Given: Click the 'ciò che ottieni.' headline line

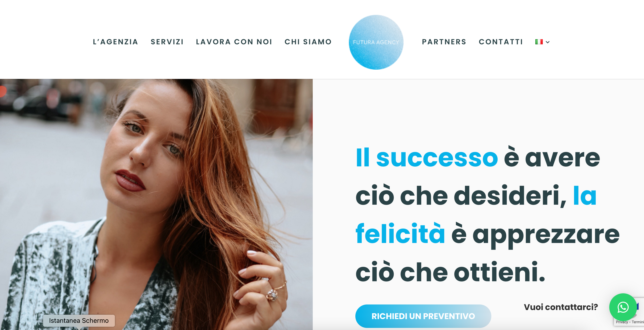Looking at the screenshot, I should pyautogui.click(x=450, y=272).
